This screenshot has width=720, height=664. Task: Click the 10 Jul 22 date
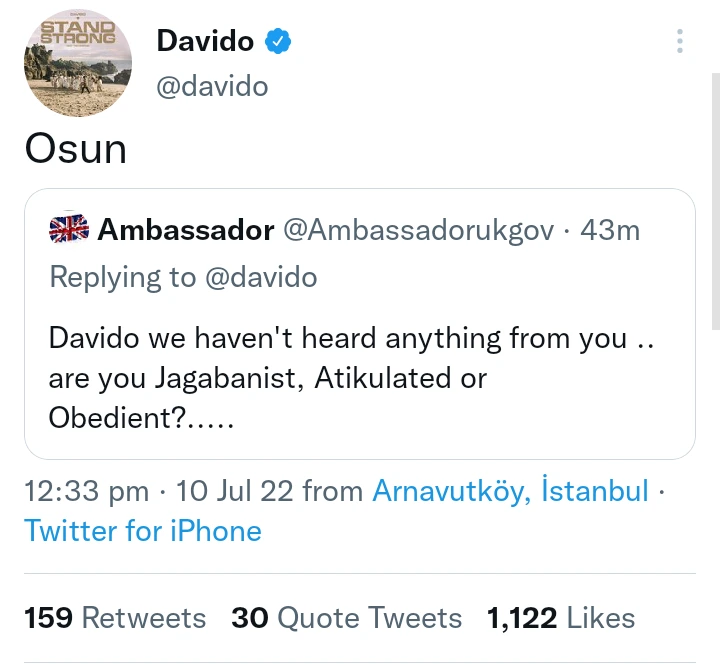pos(235,491)
